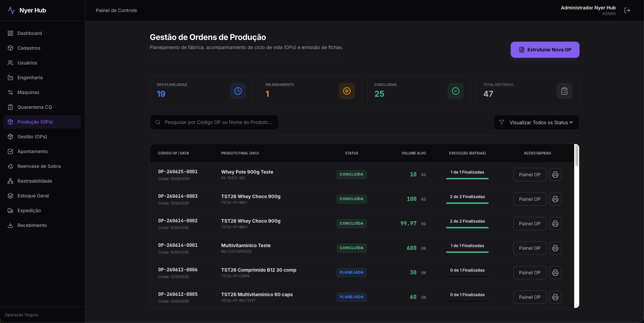Viewport: 644px width, 323px height.
Task: Click the Expedição truck icon
Action: (x=10, y=211)
